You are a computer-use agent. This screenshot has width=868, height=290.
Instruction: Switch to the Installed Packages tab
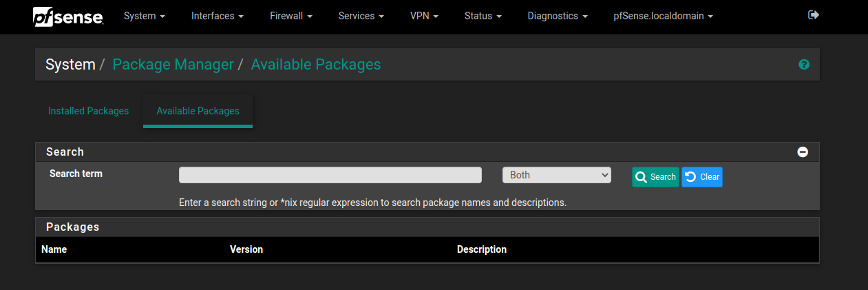(x=88, y=111)
